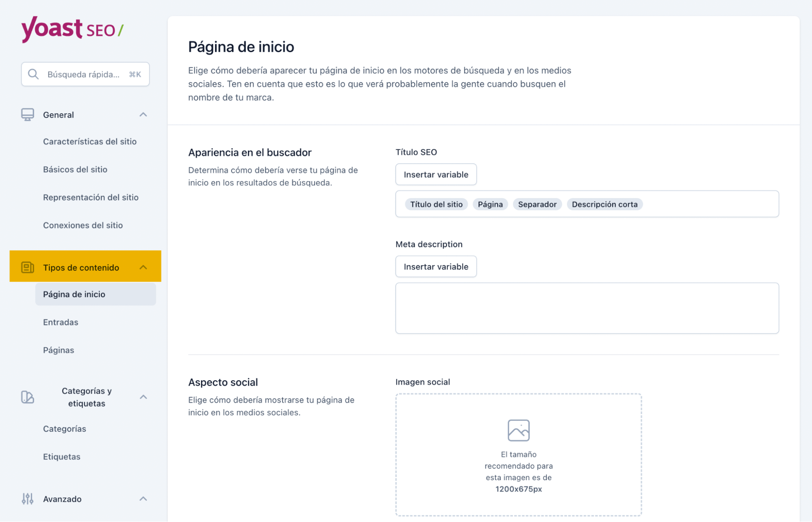Viewport: 812px width, 522px height.
Task: Click the monitor icon next to General
Action: 27,114
